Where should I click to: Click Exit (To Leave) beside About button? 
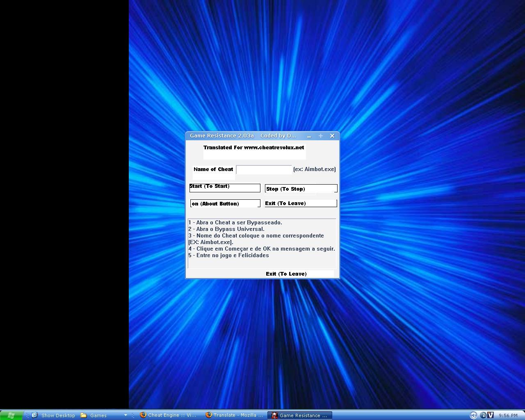tap(301, 203)
